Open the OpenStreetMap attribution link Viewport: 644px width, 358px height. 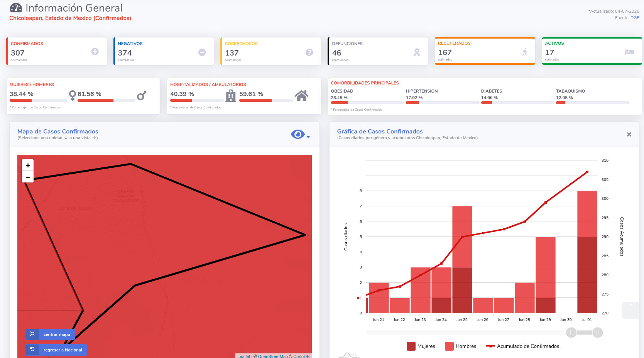(x=273, y=356)
